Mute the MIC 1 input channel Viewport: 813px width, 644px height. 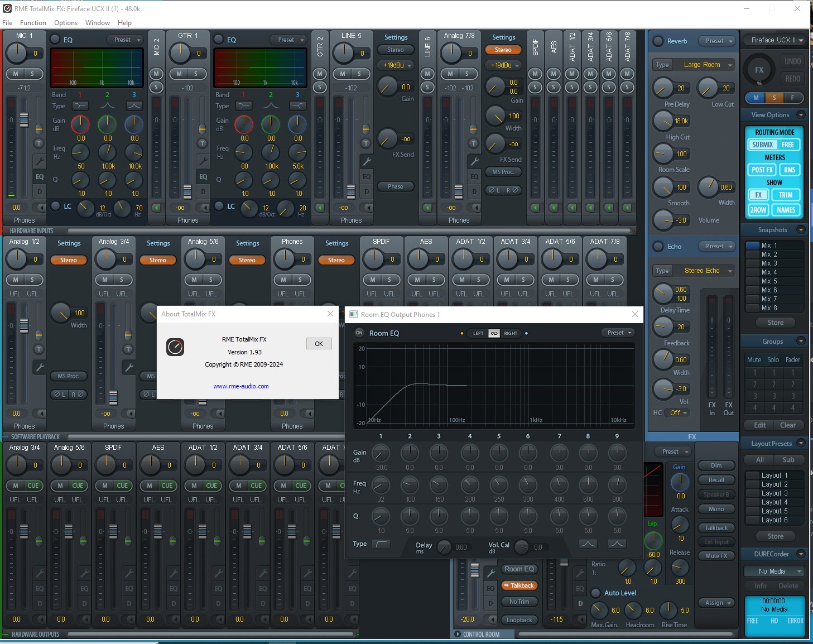(16, 74)
